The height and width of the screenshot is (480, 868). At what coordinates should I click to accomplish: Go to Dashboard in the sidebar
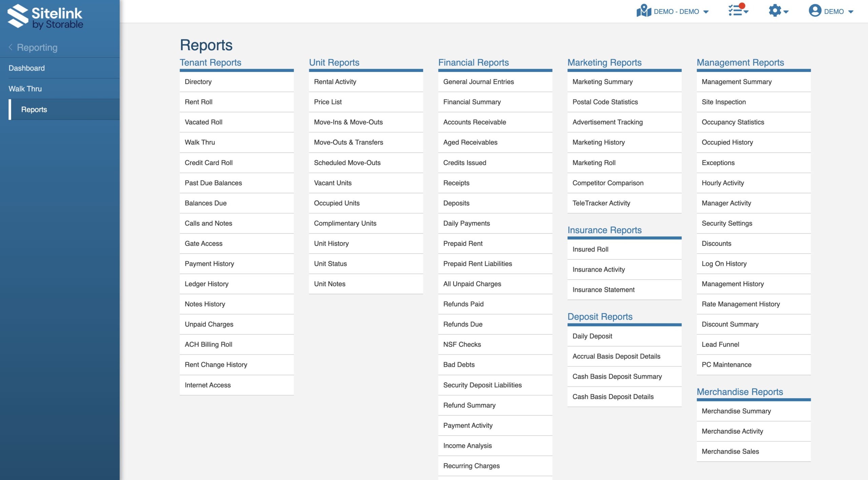26,68
